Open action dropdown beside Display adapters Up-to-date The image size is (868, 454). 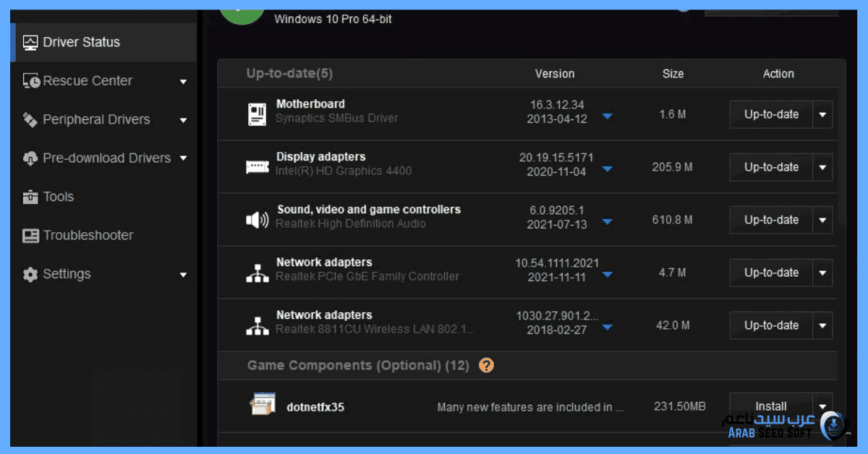[x=822, y=167]
